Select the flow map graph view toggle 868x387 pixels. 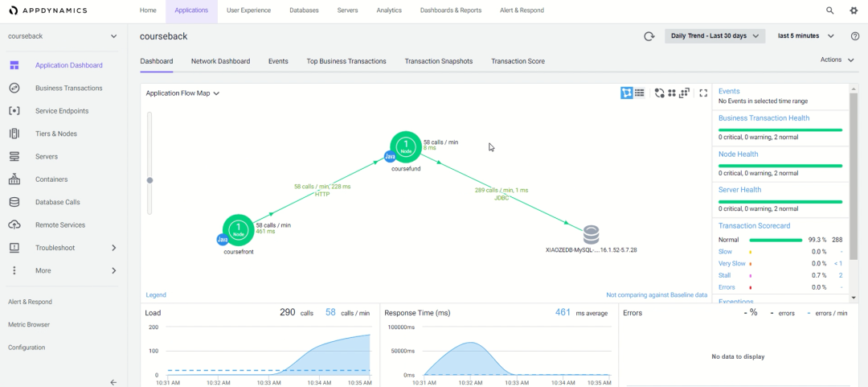[x=627, y=93]
